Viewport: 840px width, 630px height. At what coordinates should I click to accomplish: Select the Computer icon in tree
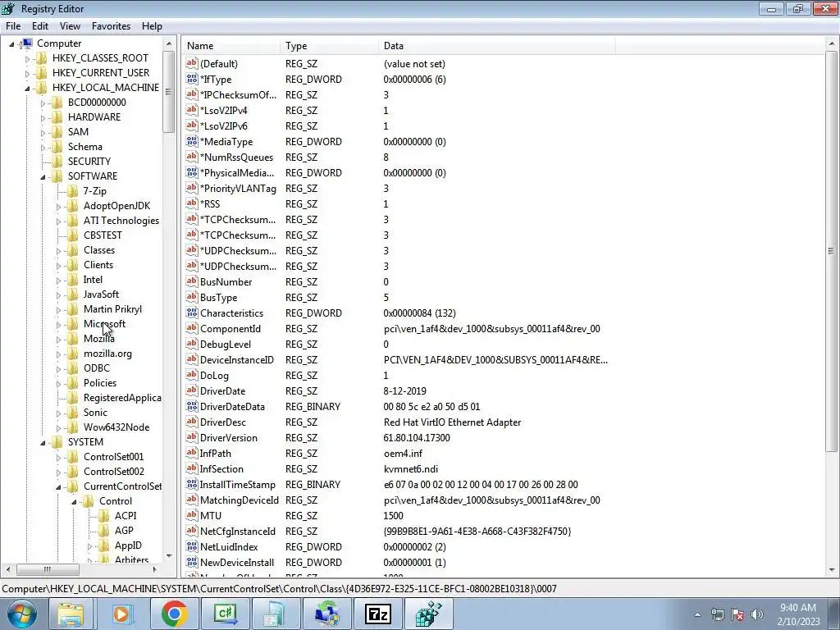tap(27, 43)
